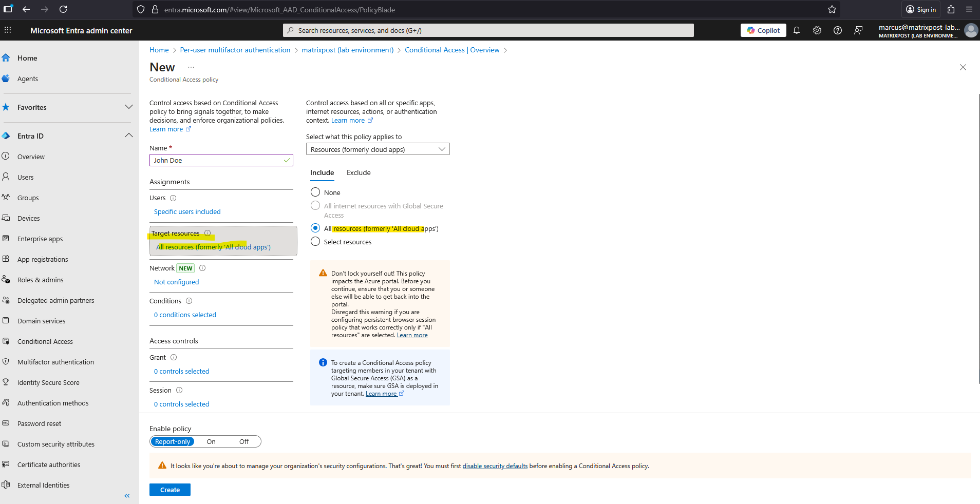980x504 pixels.
Task: Open 0 controls selected under Session
Action: [182, 404]
